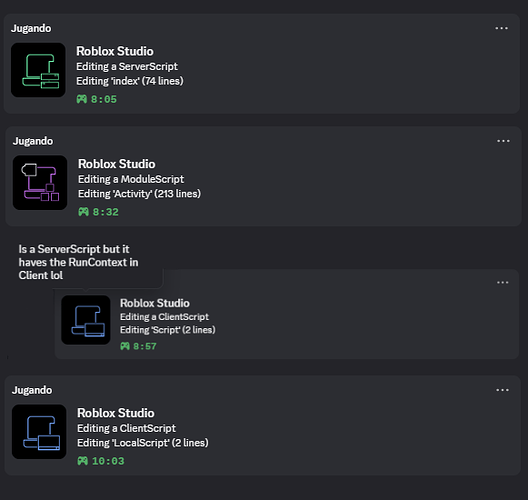Click the 10:03 elapsed time text
This screenshot has height=500, width=528.
pyautogui.click(x=108, y=461)
